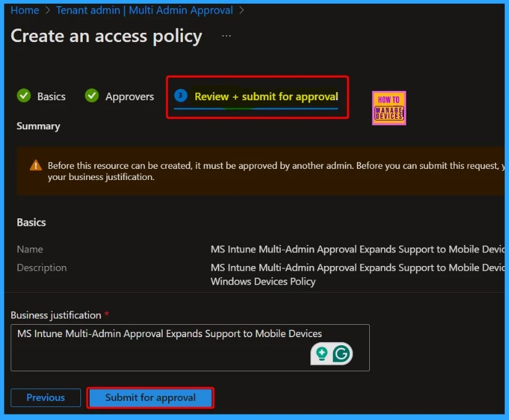
Task: Click the Business justification label
Action: [56, 315]
